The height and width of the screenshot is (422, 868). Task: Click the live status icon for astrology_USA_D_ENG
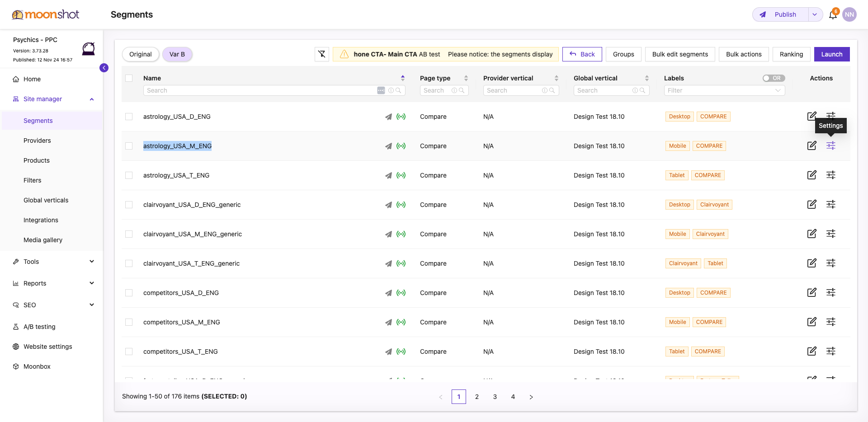[401, 117]
